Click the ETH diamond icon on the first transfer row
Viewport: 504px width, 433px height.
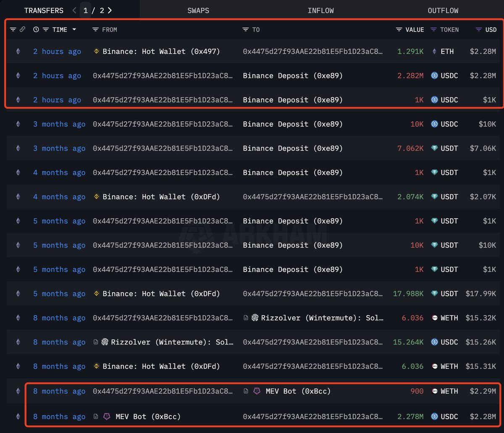(x=434, y=51)
